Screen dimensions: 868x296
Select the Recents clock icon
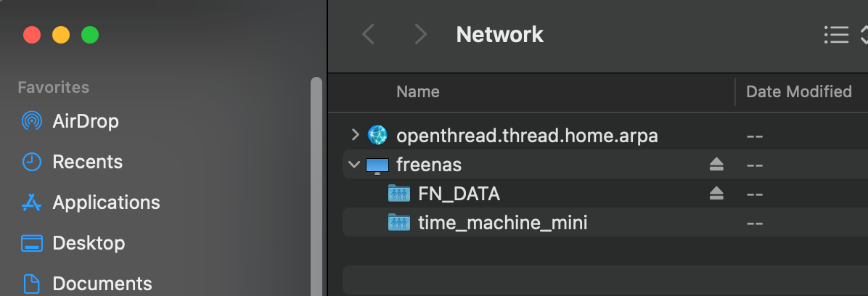pyautogui.click(x=31, y=162)
